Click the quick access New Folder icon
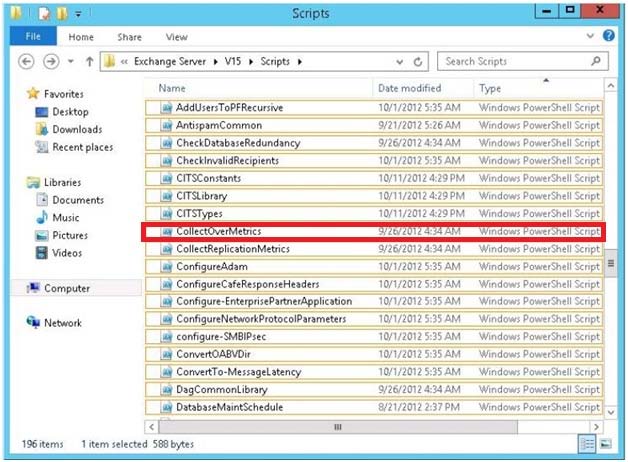 click(62, 14)
